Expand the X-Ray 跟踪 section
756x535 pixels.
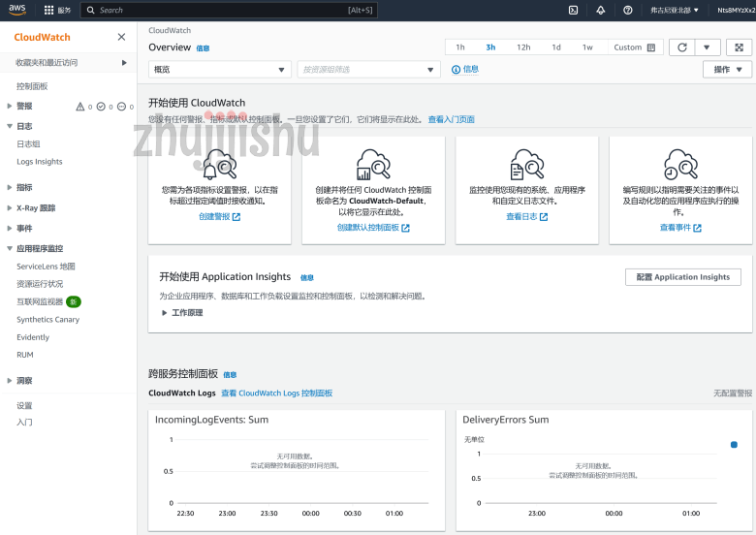tap(9, 208)
